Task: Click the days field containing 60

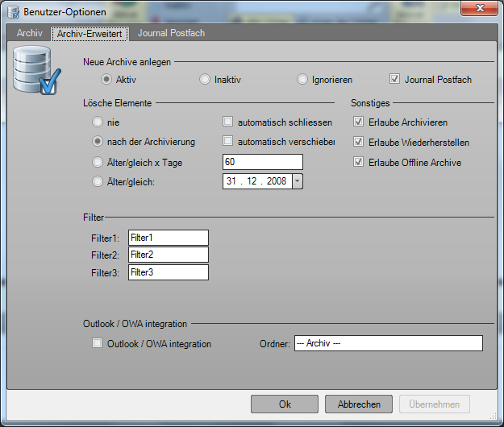Action: [x=262, y=162]
